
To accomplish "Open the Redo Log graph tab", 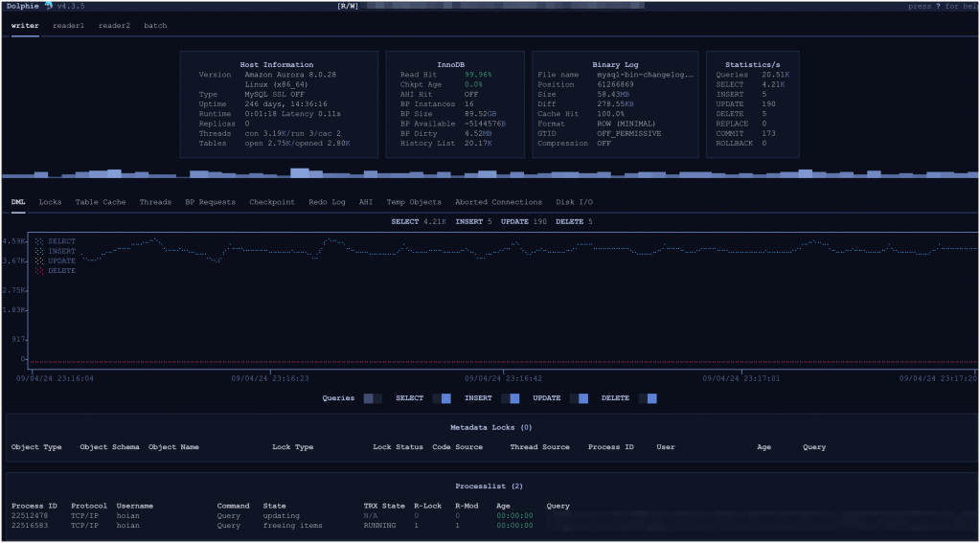I will click(327, 202).
